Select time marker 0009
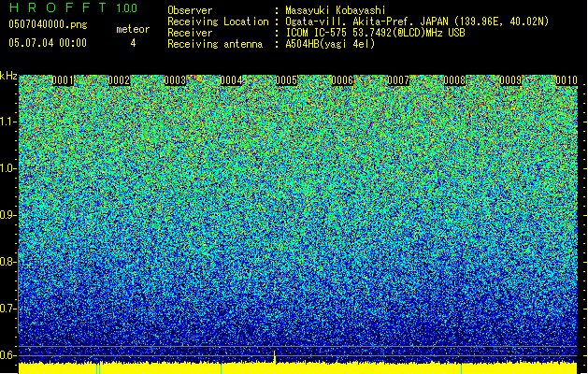The width and height of the screenshot is (588, 374). point(510,80)
